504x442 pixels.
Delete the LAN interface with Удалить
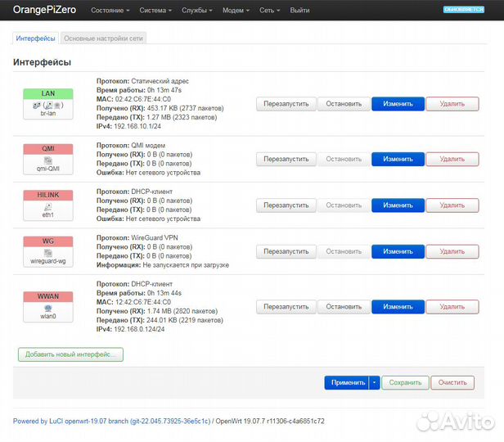[452, 104]
